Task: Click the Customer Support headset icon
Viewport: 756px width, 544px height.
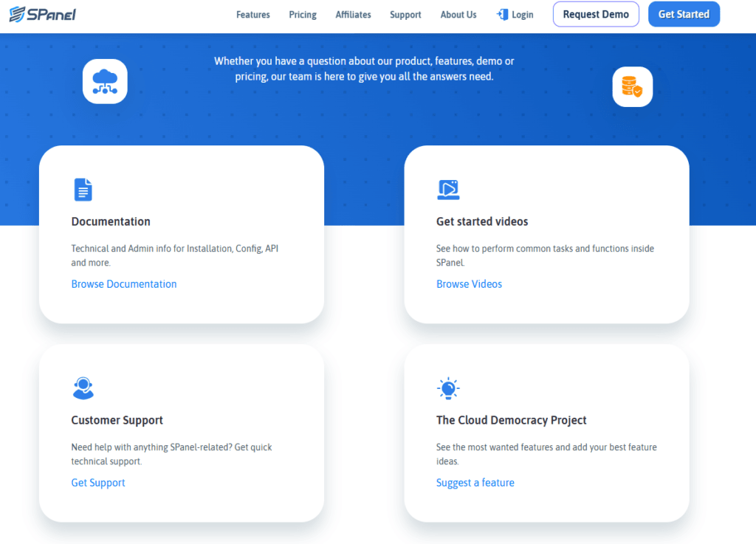Action: click(x=83, y=388)
